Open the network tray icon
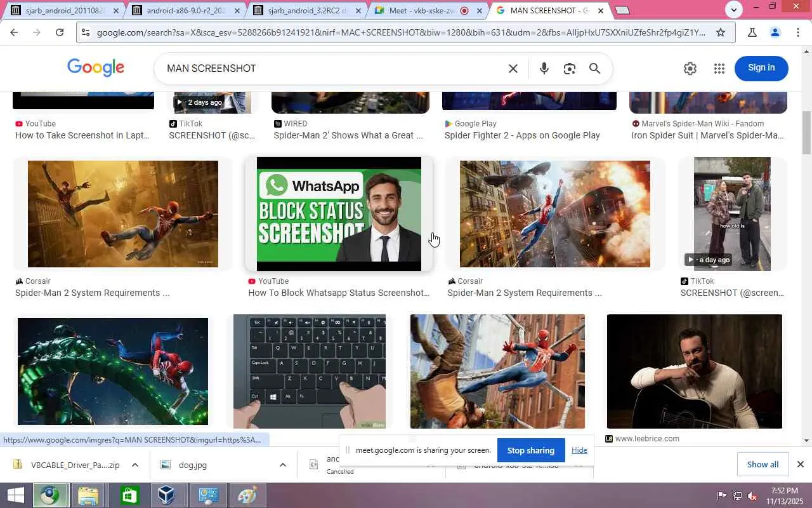The height and width of the screenshot is (508, 812). pos(737,495)
